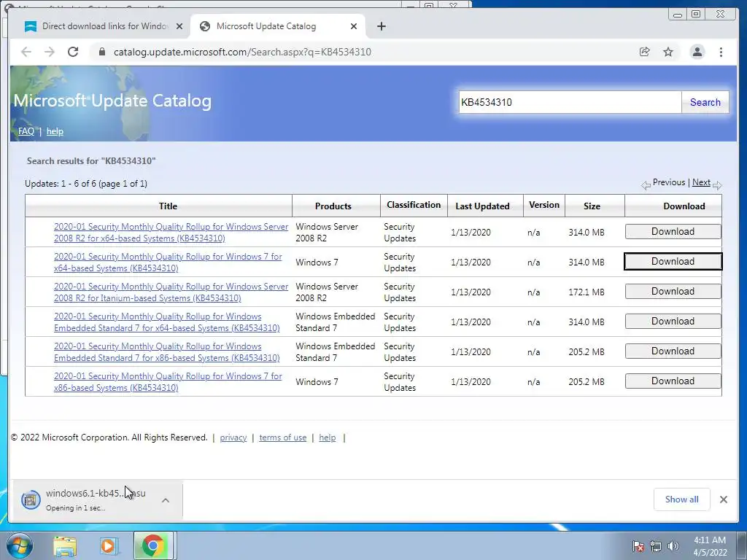Screen dimensions: 747x560
Task: Go back with the browser back arrow
Action: click(x=26, y=52)
